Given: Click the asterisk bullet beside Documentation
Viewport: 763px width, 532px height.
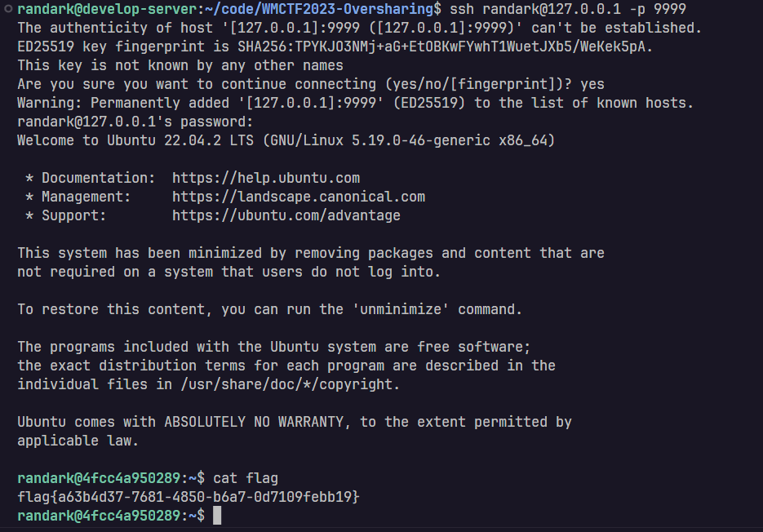Looking at the screenshot, I should 29,178.
